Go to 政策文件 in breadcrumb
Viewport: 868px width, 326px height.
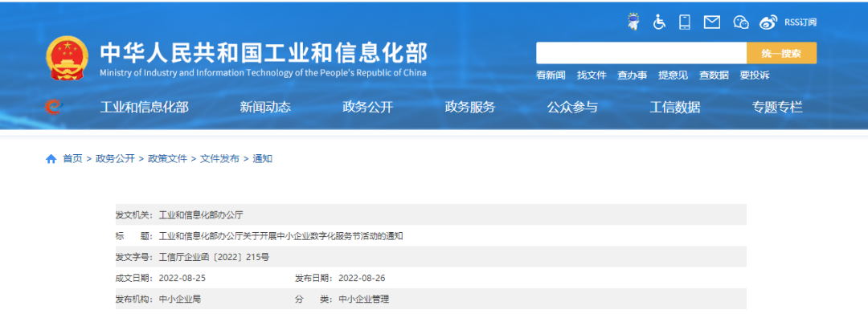point(167,159)
